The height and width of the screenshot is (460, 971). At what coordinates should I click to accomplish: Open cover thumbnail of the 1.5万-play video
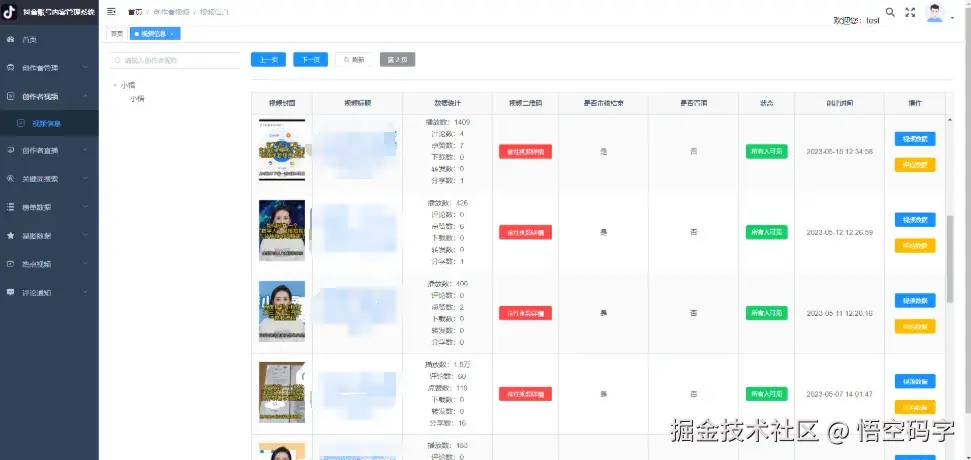tap(282, 393)
